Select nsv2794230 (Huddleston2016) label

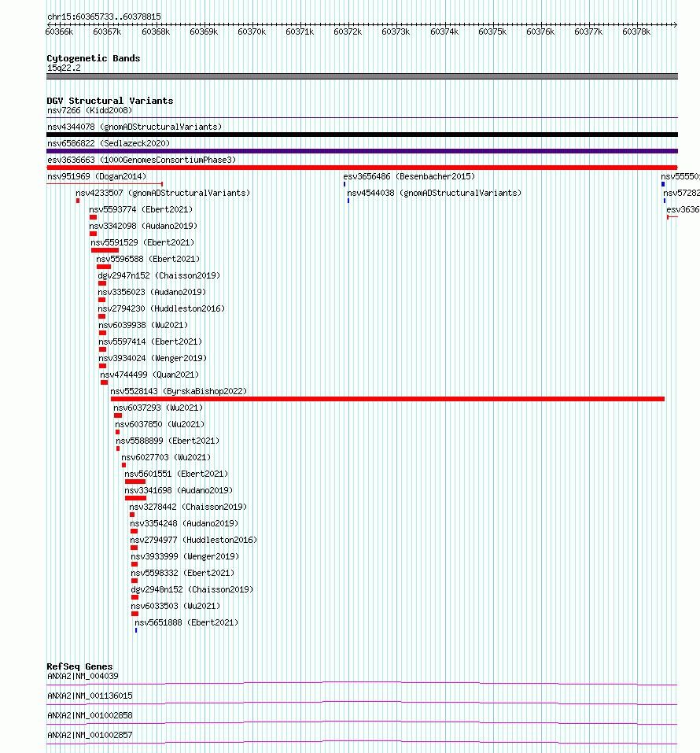pyautogui.click(x=161, y=308)
